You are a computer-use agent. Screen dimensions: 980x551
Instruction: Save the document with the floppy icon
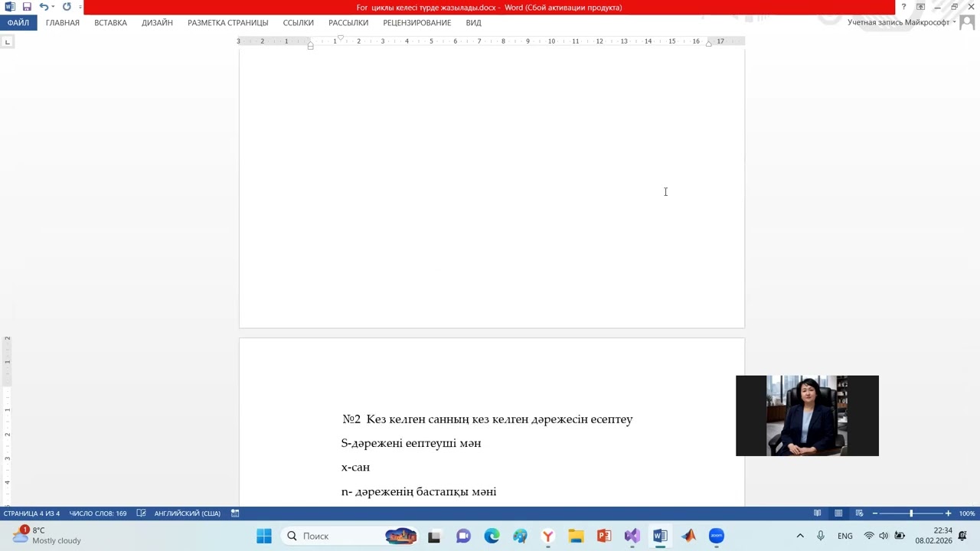click(27, 7)
